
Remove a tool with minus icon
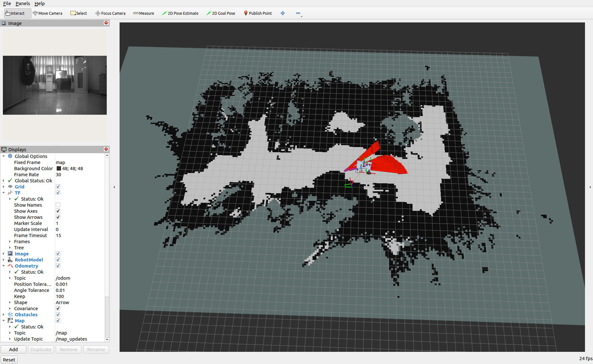tap(298, 13)
